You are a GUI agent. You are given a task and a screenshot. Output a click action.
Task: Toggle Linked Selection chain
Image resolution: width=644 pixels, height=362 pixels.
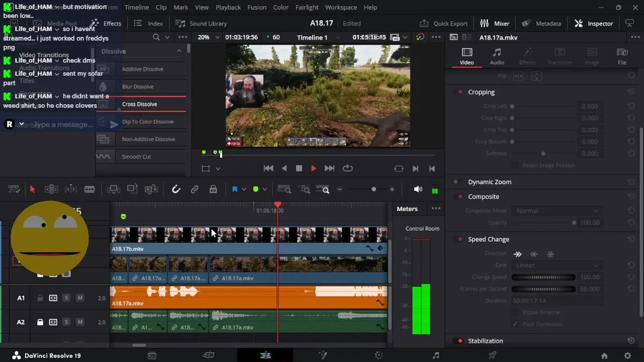pos(194,189)
